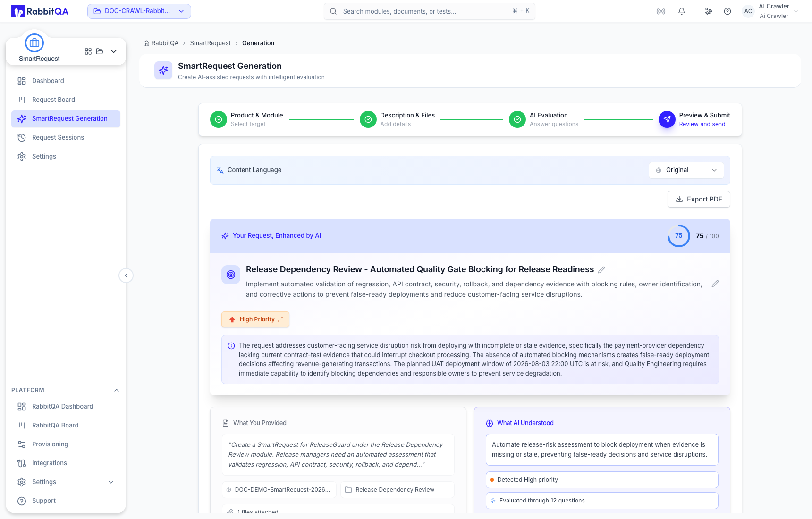The image size is (812, 519).
Task: Click the SmartRequest briefcase module icon
Action: [34, 43]
